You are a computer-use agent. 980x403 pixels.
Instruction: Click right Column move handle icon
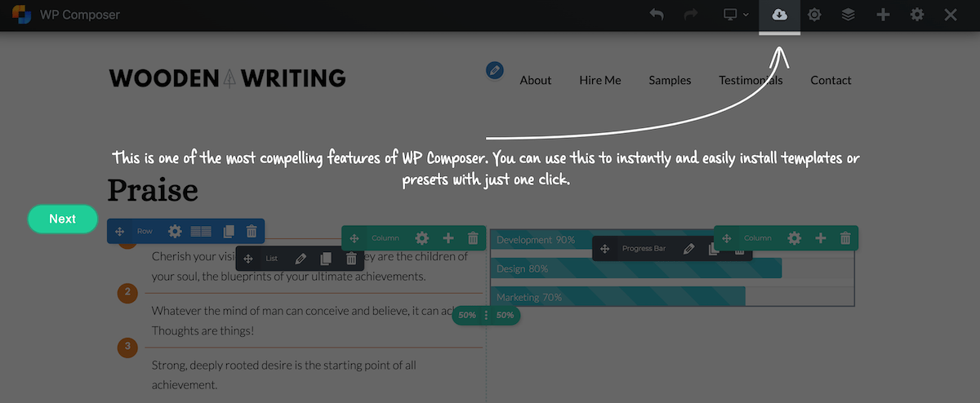727,238
